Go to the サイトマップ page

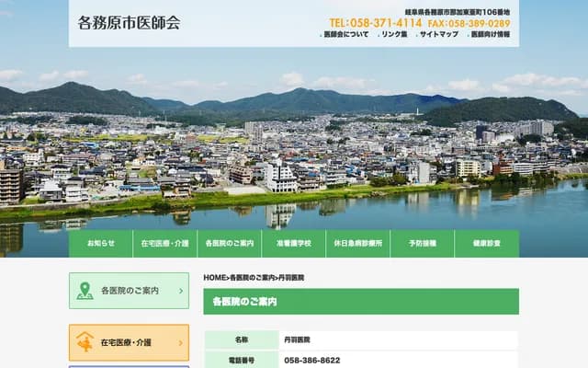click(x=437, y=34)
